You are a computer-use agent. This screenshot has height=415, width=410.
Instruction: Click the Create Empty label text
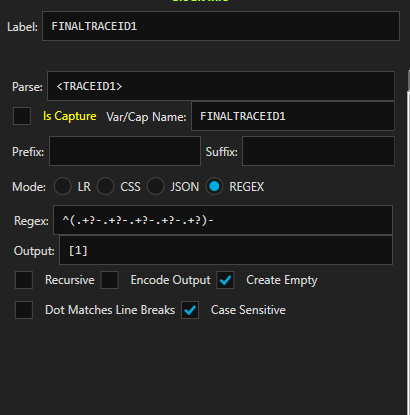tap(282, 280)
